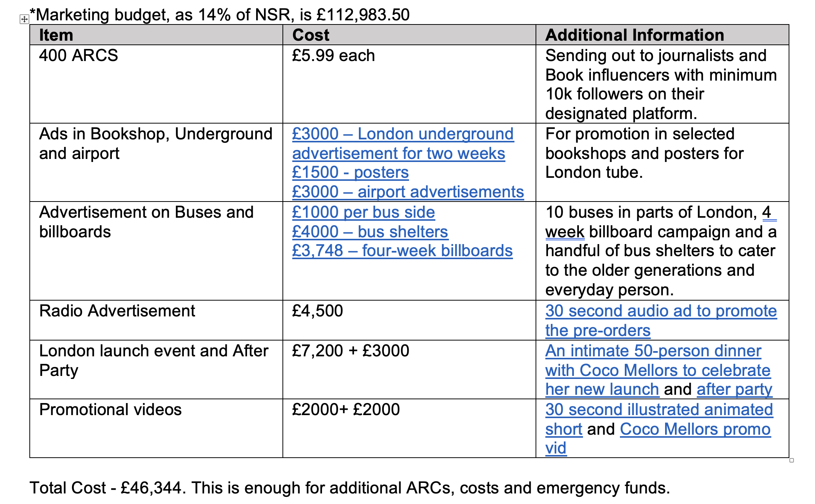Click the Additional Information header cell

coord(662,35)
